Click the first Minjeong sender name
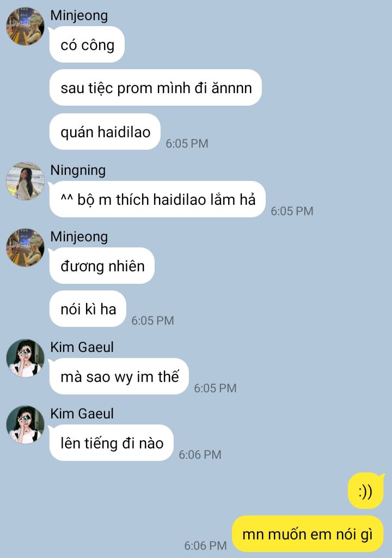The image size is (392, 558). (79, 16)
